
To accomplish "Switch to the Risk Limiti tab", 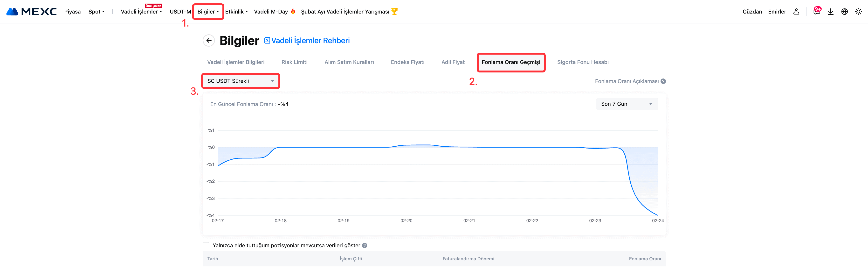I will 294,62.
